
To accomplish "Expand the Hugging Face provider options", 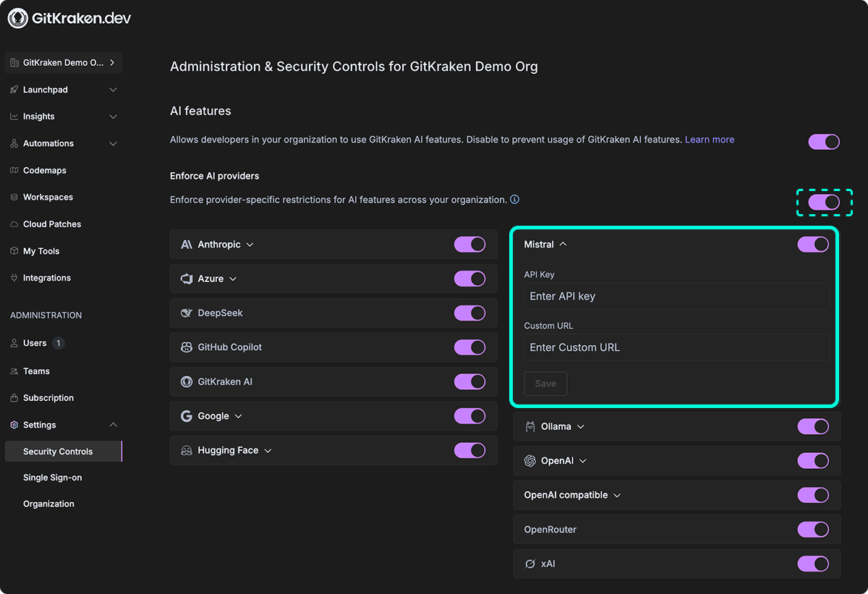I will point(268,450).
